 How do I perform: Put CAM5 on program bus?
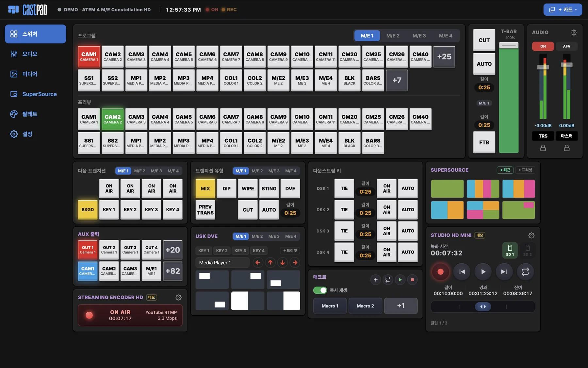point(184,57)
